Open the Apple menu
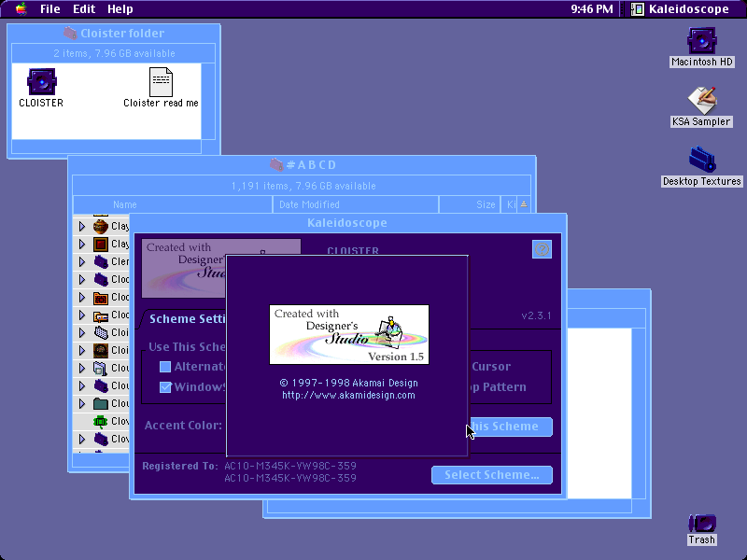Screen dimensions: 747x560 (x=21, y=8)
